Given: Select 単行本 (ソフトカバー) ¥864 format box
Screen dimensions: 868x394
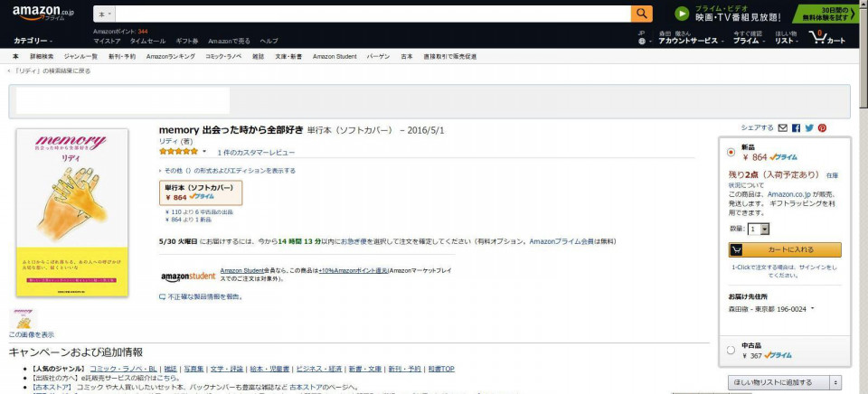Looking at the screenshot, I should (201, 192).
